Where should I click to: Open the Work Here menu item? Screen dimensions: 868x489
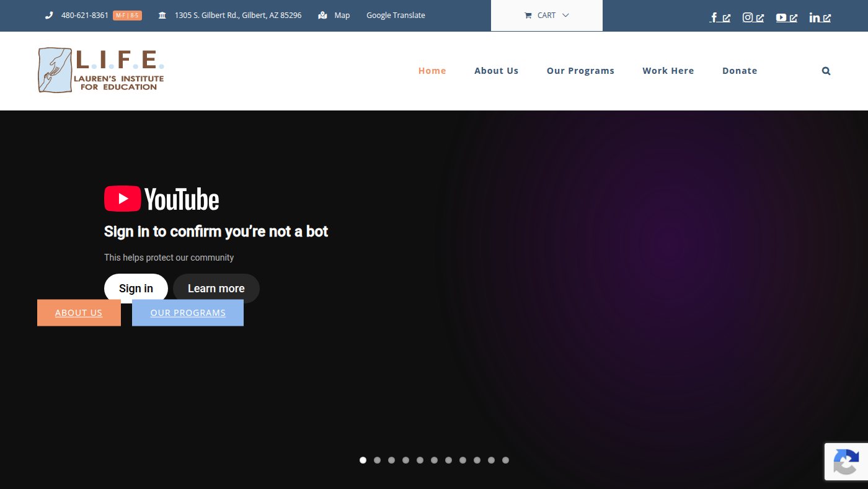(668, 71)
